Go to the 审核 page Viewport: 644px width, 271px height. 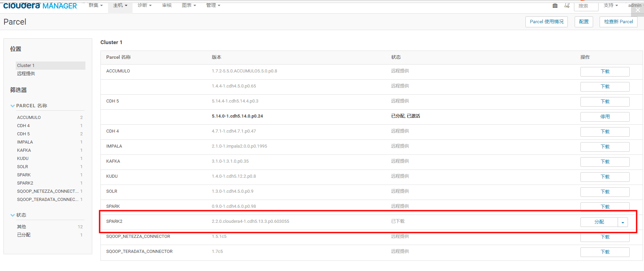tap(167, 5)
